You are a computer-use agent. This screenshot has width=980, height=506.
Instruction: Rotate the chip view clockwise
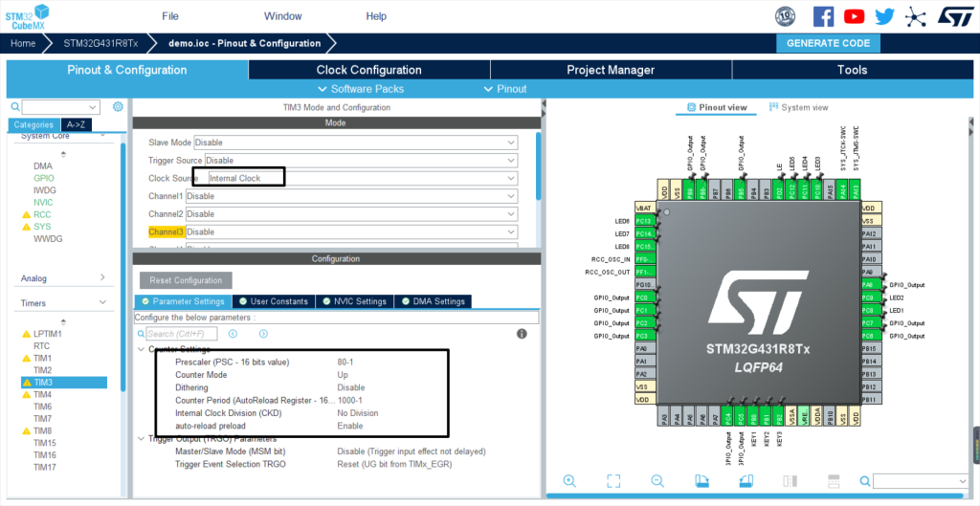click(x=702, y=481)
